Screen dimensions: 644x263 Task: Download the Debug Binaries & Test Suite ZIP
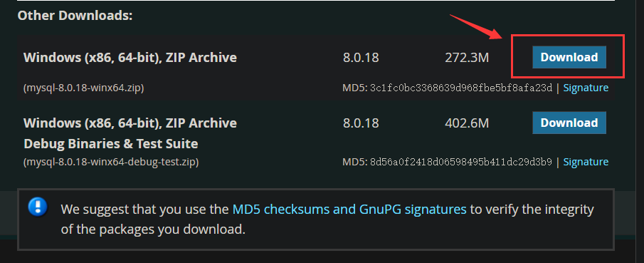coord(569,123)
